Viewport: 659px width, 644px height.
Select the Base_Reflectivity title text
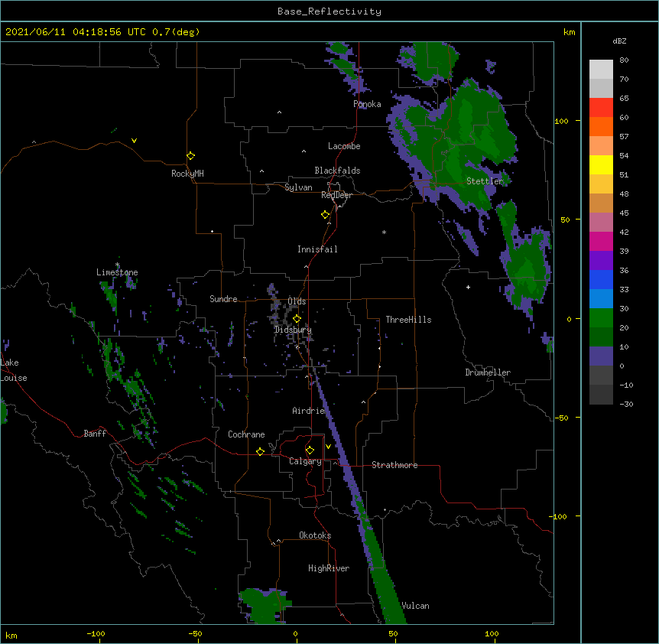pos(329,11)
